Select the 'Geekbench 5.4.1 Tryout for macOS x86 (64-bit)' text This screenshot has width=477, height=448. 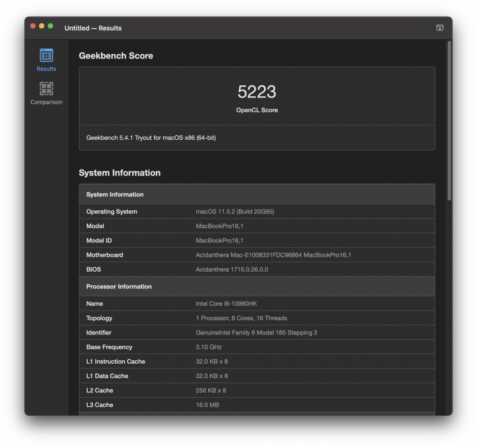(x=151, y=138)
